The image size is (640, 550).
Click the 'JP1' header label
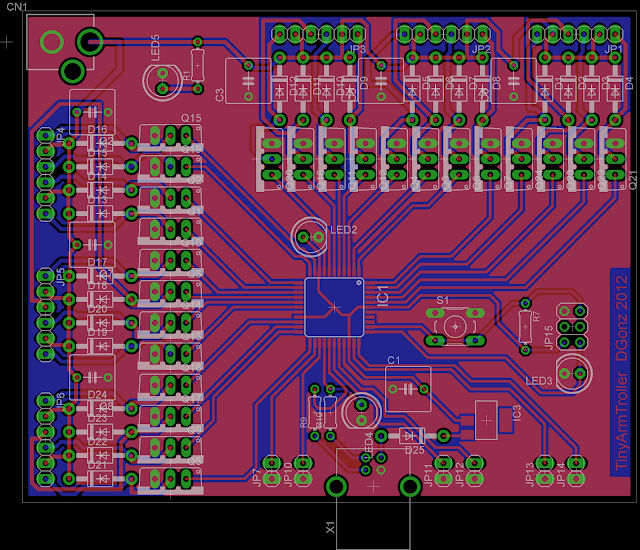point(613,49)
